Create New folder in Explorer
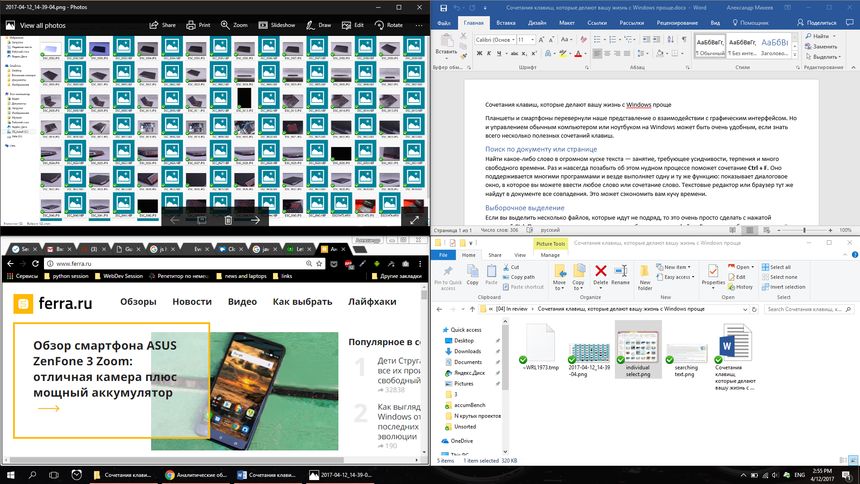860x484 pixels. pyautogui.click(x=645, y=277)
